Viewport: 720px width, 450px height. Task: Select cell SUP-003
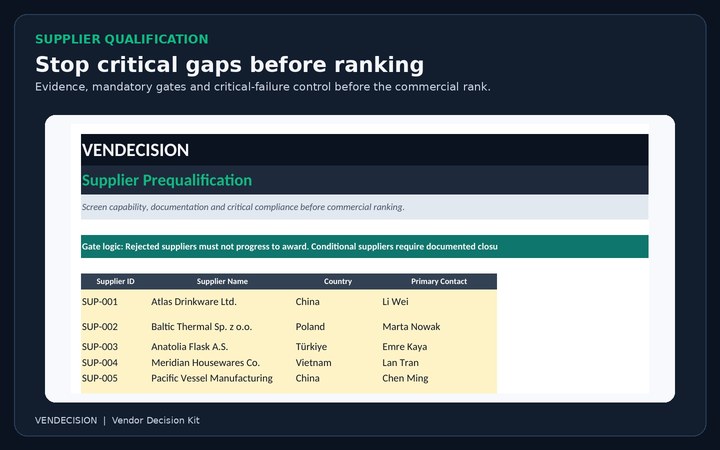click(x=100, y=347)
